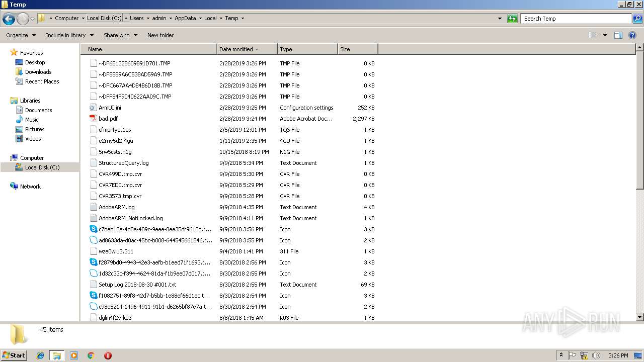
Task: Open the address bar history dropdown
Action: (x=500, y=19)
